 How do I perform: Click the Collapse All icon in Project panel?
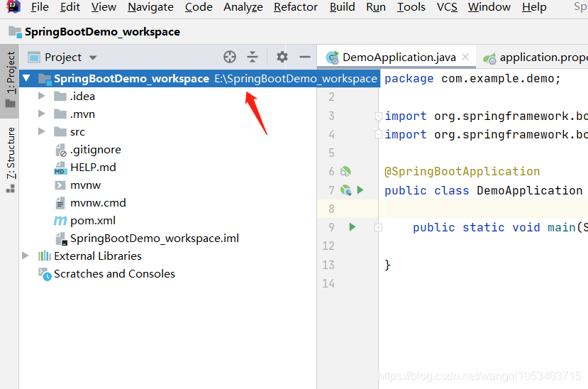click(x=253, y=57)
